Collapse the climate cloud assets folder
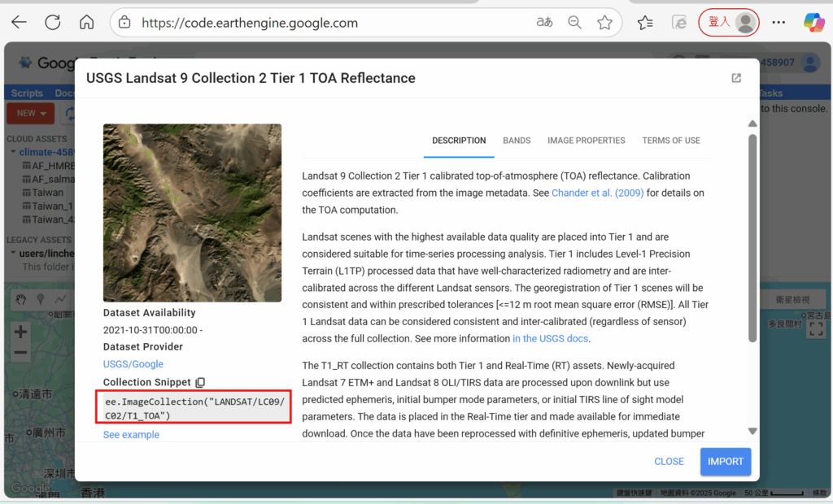833x504 pixels. 13,152
